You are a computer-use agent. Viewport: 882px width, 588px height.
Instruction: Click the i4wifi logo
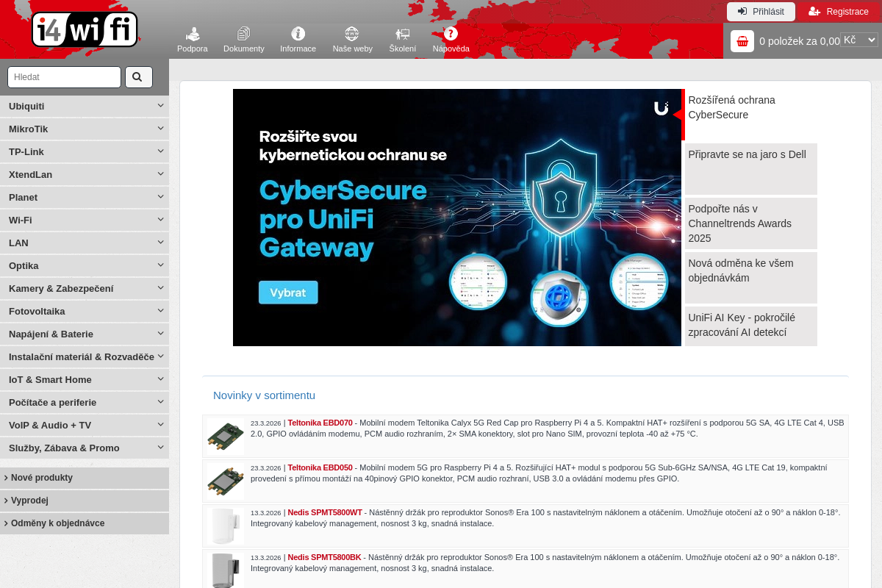(85, 29)
